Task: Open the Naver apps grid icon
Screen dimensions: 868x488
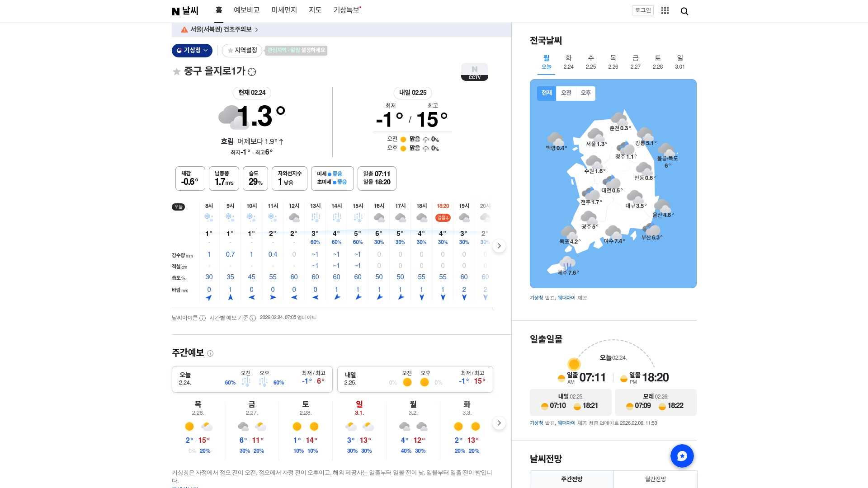Action: click(665, 10)
